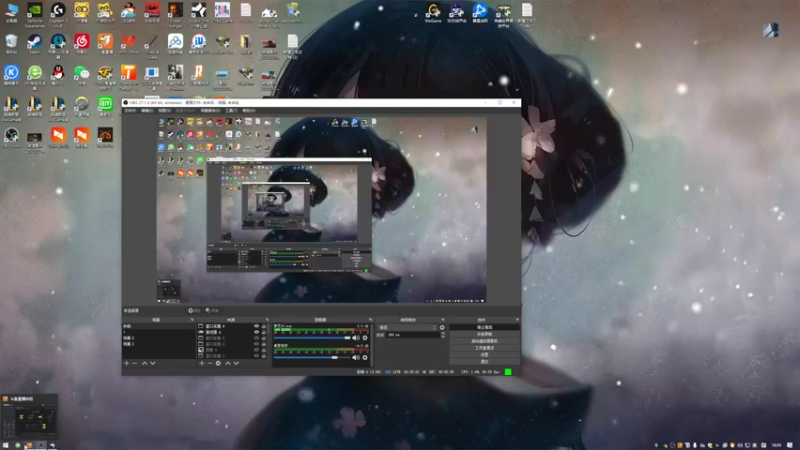Open the QQ penguin desktop shortcut
800x450 pixels.
pyautogui.click(x=58, y=76)
